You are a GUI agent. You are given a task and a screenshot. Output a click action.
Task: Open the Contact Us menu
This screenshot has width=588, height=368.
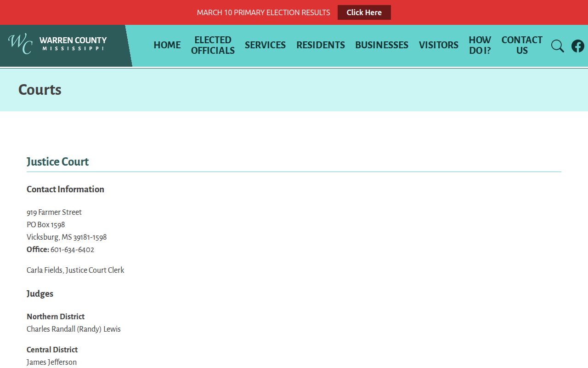point(522,45)
